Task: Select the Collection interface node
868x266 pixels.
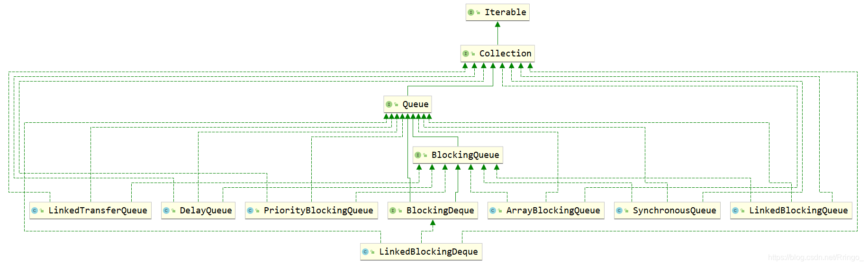Action: coord(497,54)
